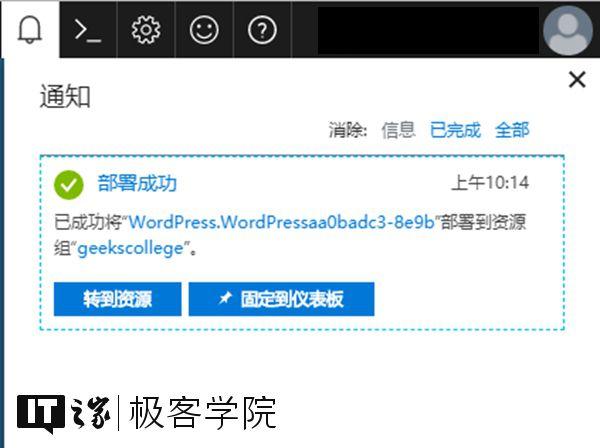The width and height of the screenshot is (600, 448).
Task: Click the 信息 dismiss option
Action: pos(398,130)
